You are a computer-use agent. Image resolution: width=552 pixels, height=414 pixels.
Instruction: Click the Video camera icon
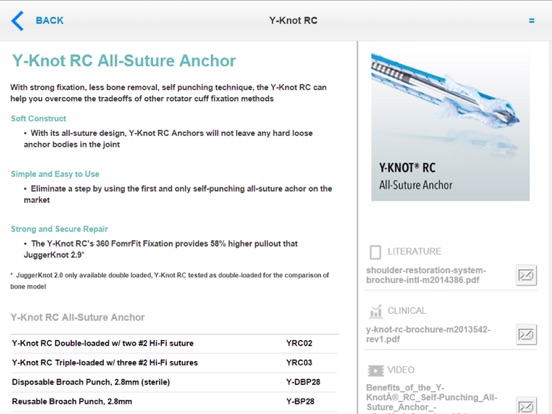tap(376, 370)
